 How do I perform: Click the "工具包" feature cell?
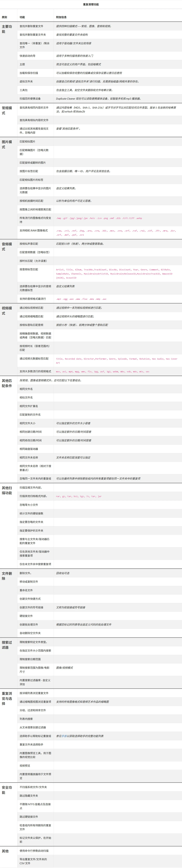coord(35,90)
